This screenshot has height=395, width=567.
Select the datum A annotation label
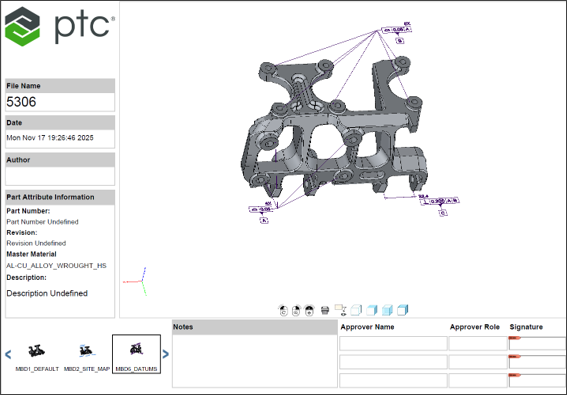pyautogui.click(x=264, y=220)
